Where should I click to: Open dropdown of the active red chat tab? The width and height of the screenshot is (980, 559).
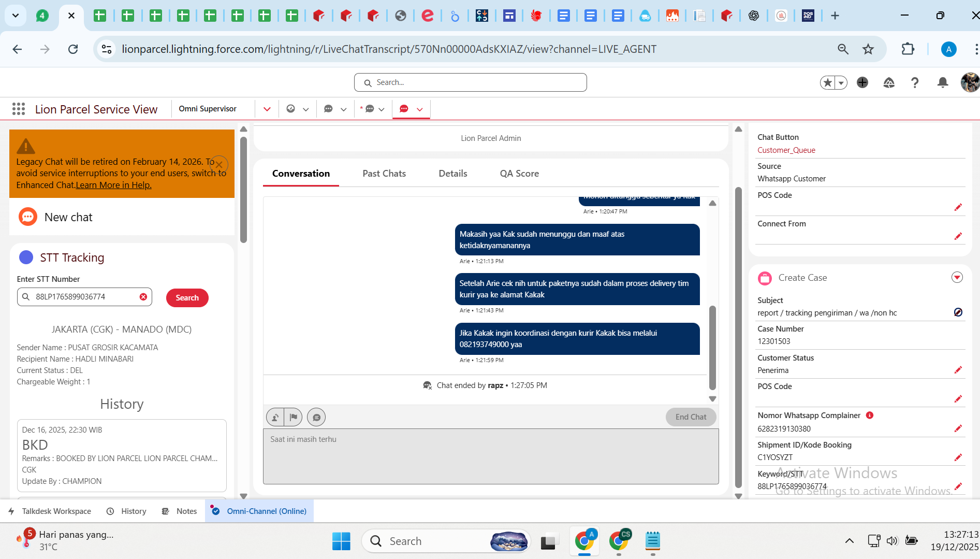pos(420,109)
